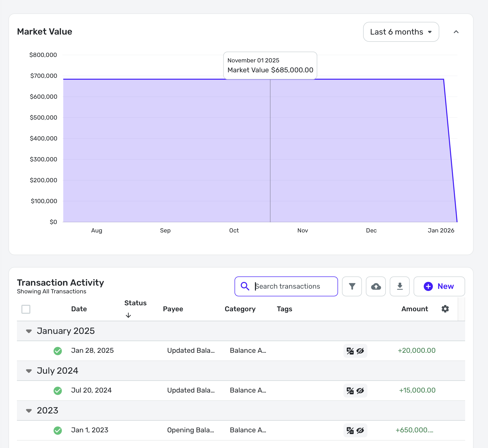Click the green cleared status on Jan 1, 2023
This screenshot has width=488, height=448.
58,430
